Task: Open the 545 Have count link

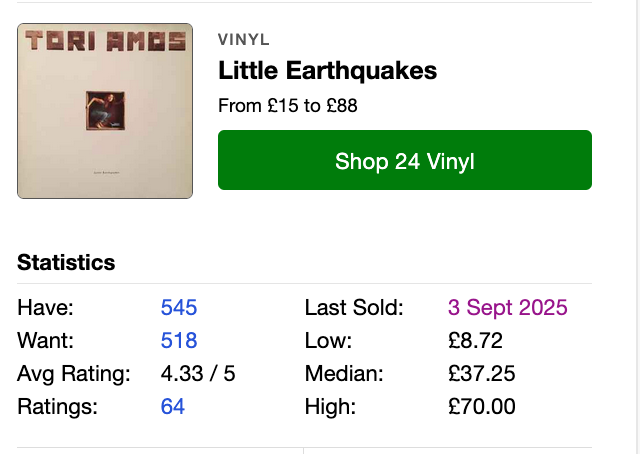Action: (179, 307)
